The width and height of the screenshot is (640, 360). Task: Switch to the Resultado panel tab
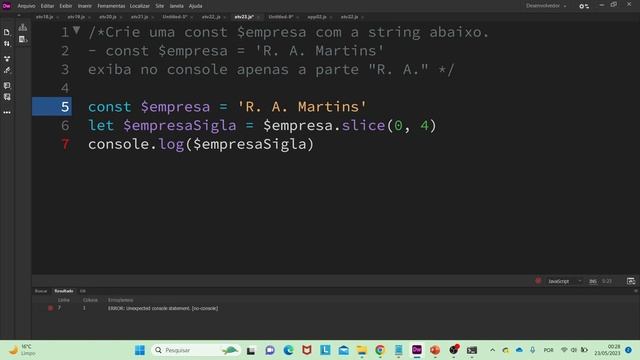[64, 291]
